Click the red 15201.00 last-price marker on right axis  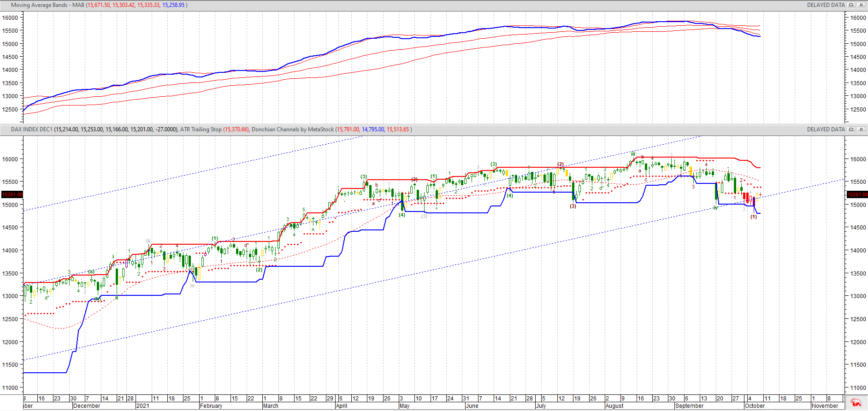pos(857,194)
